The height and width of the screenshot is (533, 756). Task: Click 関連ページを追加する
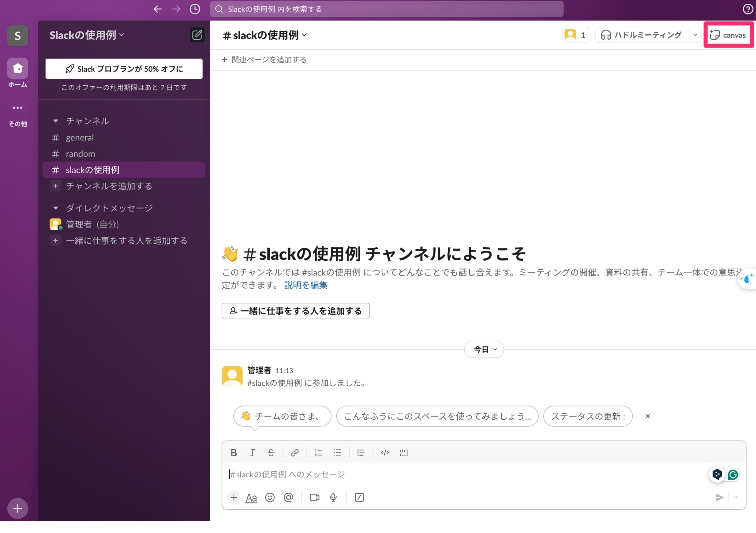coord(264,60)
